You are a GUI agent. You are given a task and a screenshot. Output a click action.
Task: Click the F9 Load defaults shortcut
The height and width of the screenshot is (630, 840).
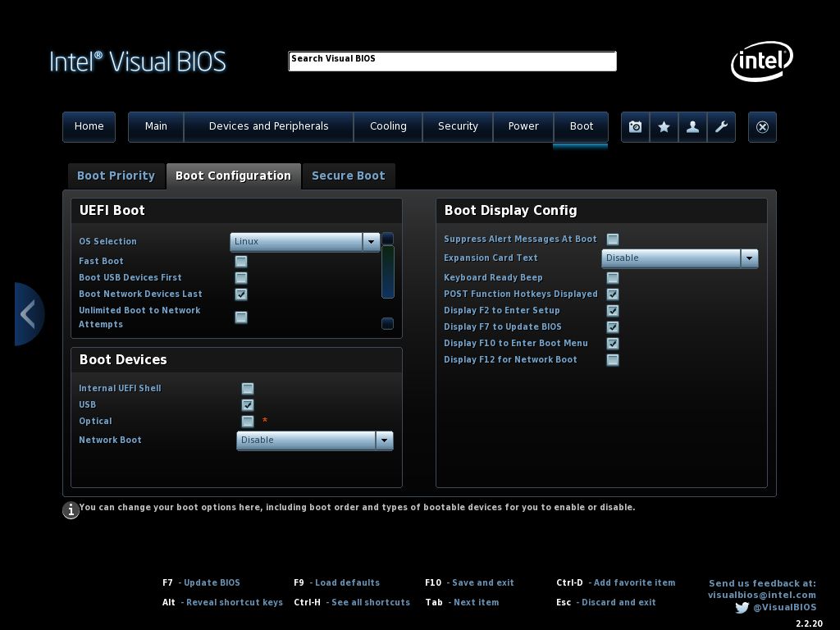tap(337, 583)
